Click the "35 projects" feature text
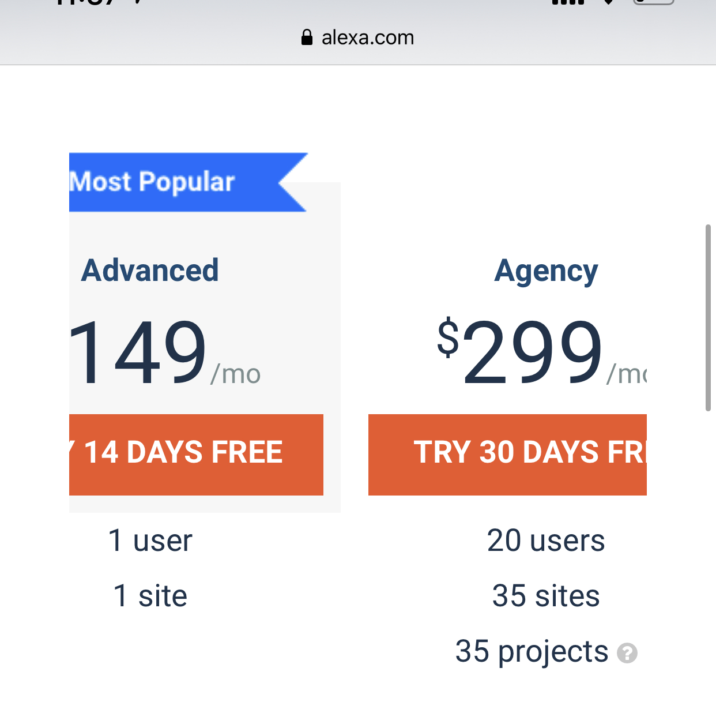716x728 pixels. point(532,651)
